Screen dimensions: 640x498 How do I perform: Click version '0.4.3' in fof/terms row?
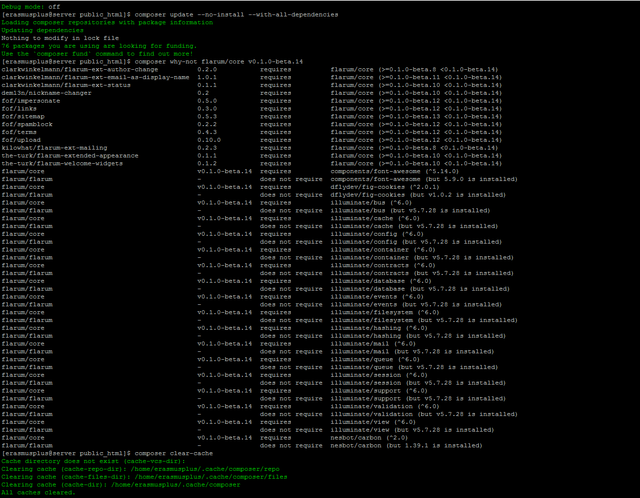[x=207, y=132]
